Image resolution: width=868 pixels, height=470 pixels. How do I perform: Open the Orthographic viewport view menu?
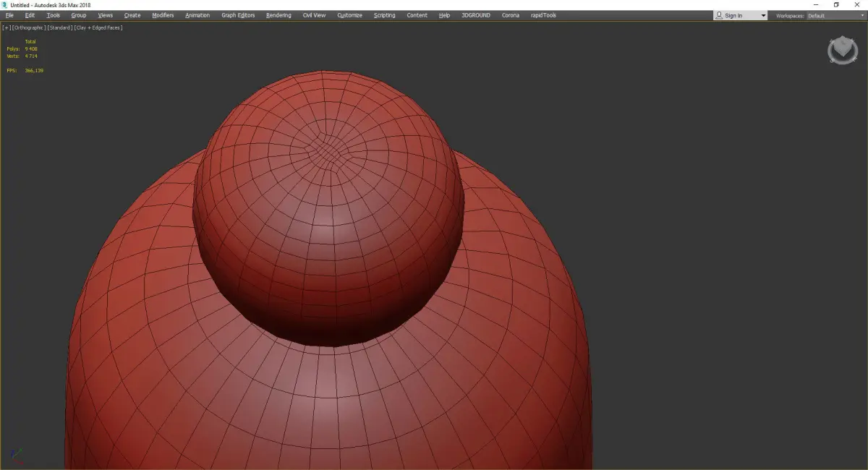point(29,27)
